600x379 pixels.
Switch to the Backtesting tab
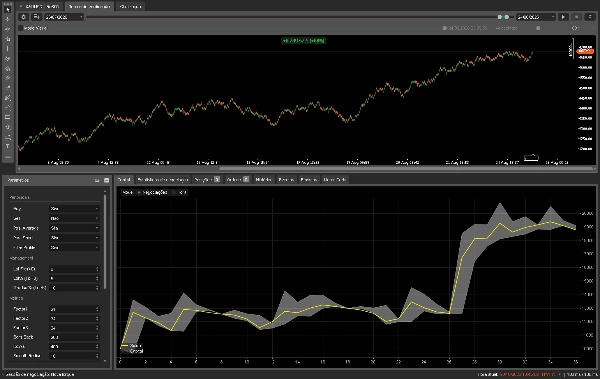[90, 7]
